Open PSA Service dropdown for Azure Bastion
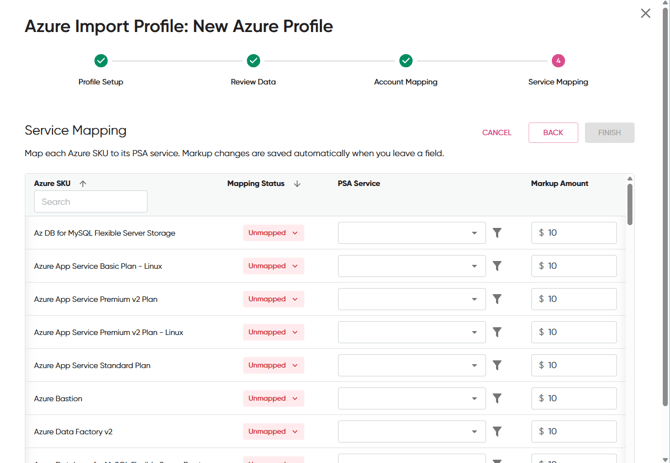The width and height of the screenshot is (670, 463). [411, 399]
